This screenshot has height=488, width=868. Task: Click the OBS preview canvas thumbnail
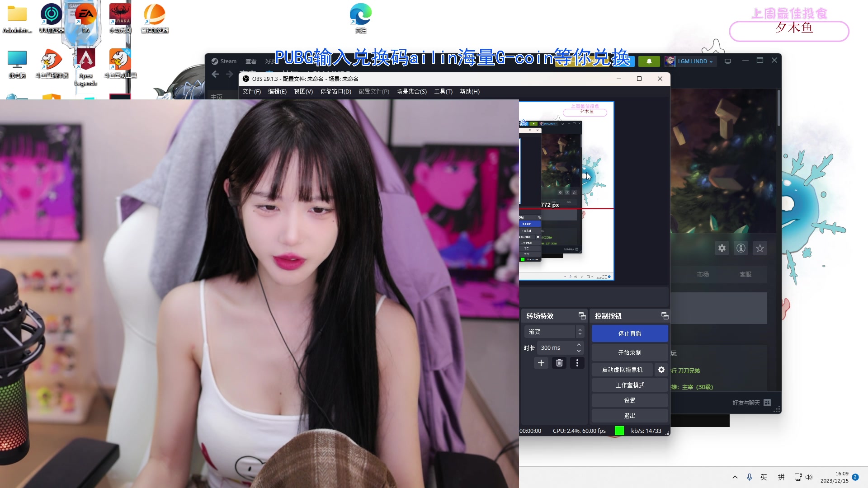(566, 191)
